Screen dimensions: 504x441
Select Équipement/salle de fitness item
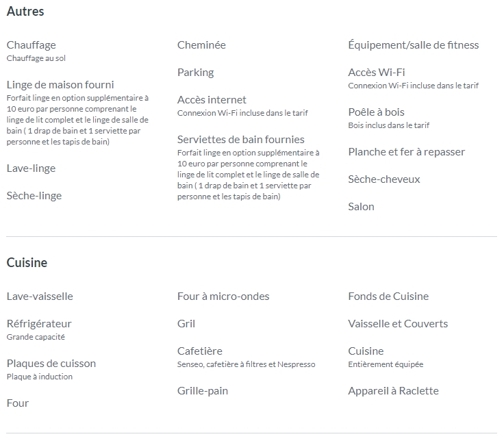pos(414,45)
